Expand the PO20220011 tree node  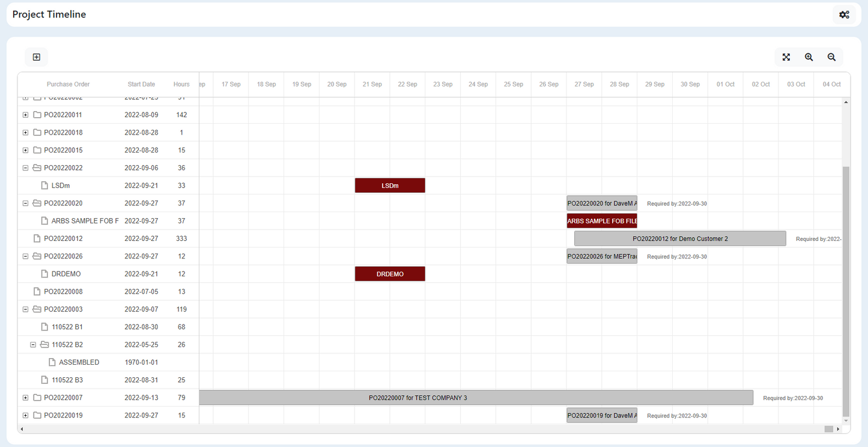[x=25, y=114]
